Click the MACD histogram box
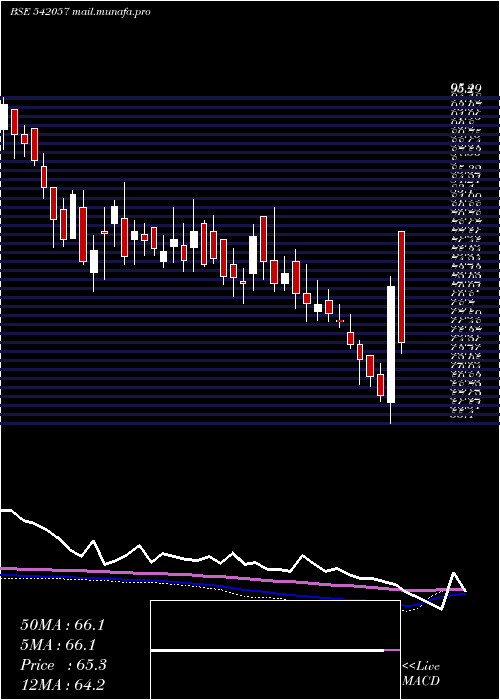Image resolution: width=500 pixels, height=700 pixels. 275,650
